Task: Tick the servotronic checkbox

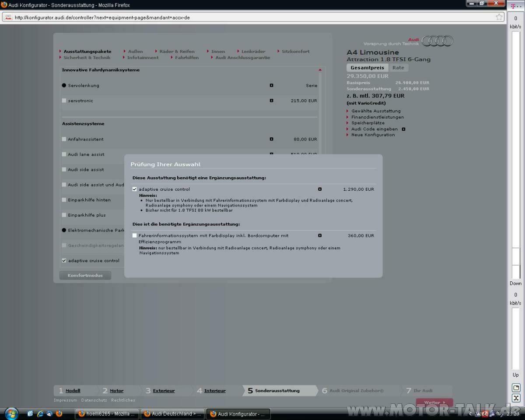Action: tap(64, 101)
